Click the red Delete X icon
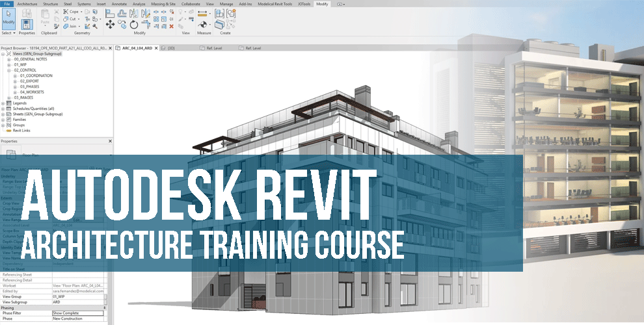Image resolution: width=644 pixels, height=325 pixels. (171, 26)
